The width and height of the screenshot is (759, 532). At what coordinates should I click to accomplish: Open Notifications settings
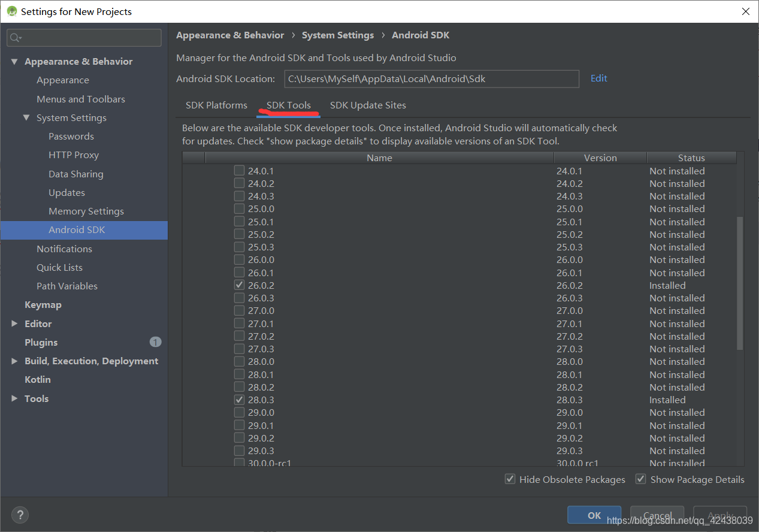click(64, 249)
